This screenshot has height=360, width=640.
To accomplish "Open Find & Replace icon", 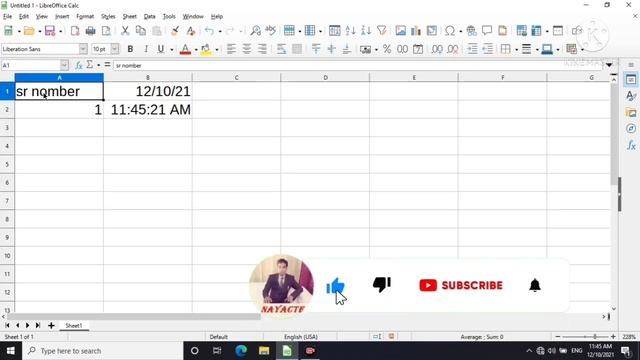I will 256,31.
